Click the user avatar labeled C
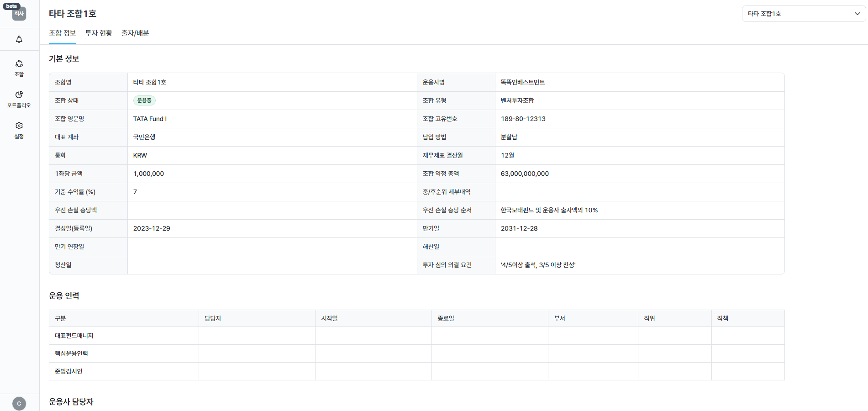 [x=19, y=403]
